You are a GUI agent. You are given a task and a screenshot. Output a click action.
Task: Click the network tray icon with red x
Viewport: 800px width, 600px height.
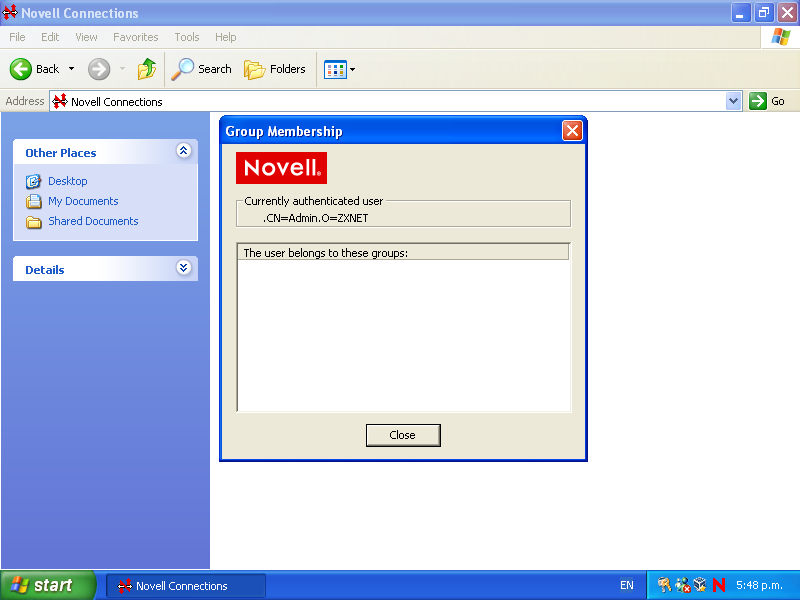tap(683, 585)
